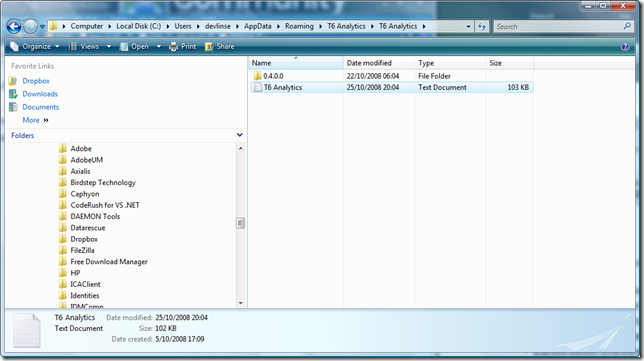Screen dimensions: 644x361
Task: Expand the arrow after Computer breadcrumb
Action: (110, 26)
